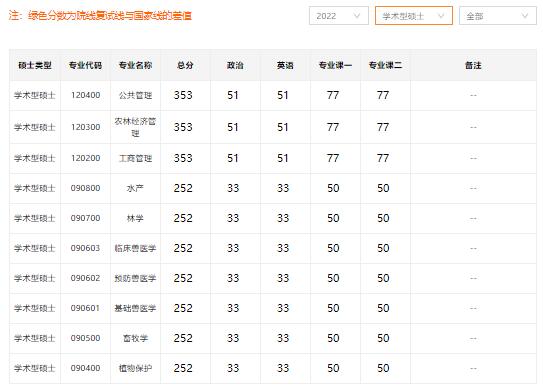This screenshot has width=543, height=390.
Task: Select major code 120400
Action: pos(86,95)
